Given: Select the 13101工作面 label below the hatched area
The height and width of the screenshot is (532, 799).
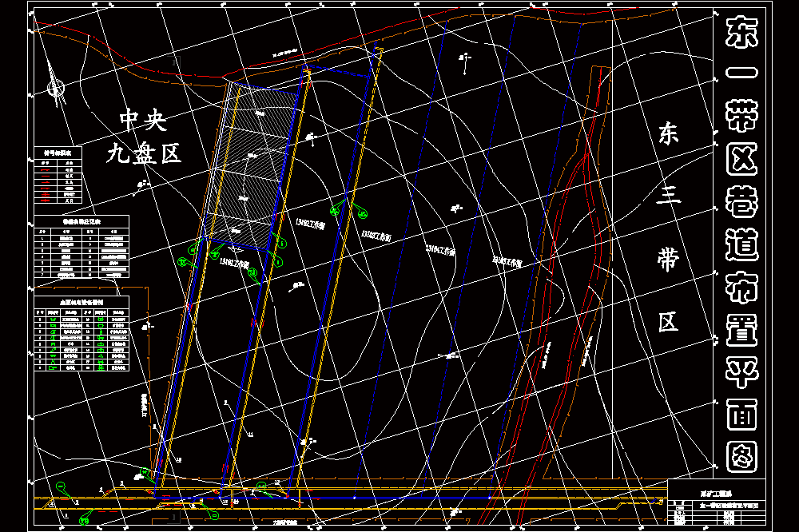Looking at the screenshot, I should (234, 264).
